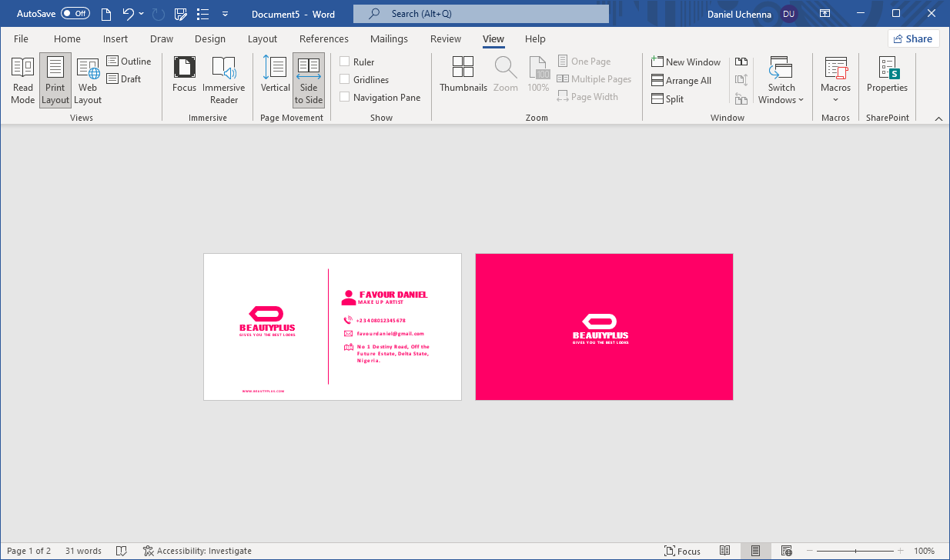Switch to Web Layout view
Viewport: 950px width, 560px height.
tap(88, 80)
